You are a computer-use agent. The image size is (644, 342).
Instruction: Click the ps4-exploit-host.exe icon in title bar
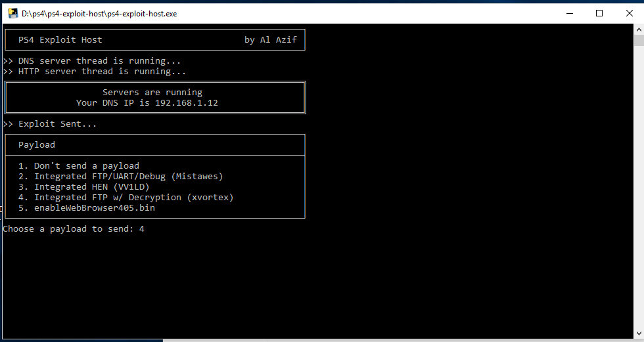[x=12, y=13]
